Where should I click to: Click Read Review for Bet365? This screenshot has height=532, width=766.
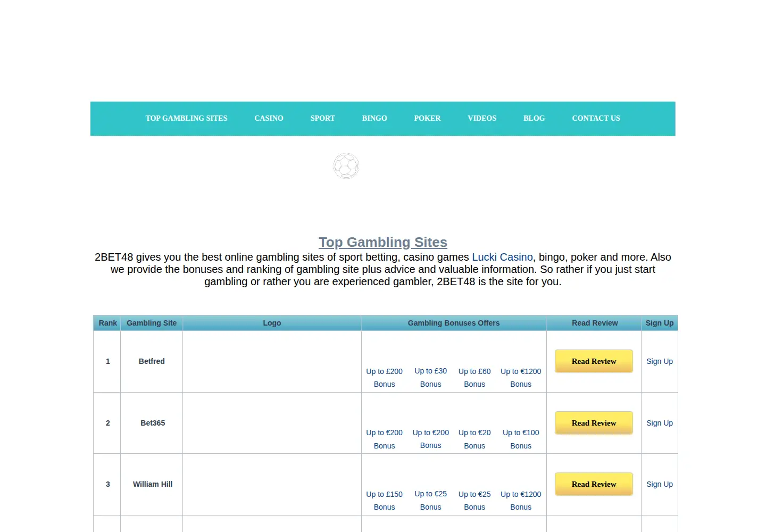coord(594,423)
